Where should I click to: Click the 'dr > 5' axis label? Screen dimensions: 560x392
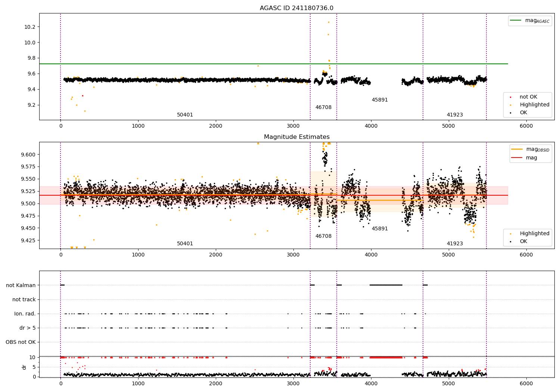28,328
